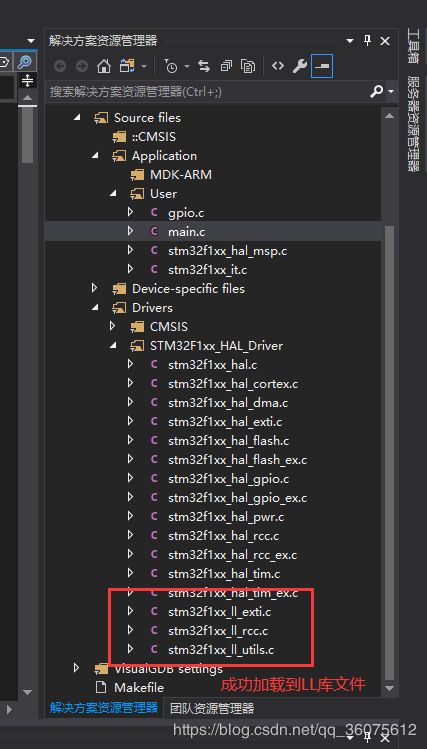The height and width of the screenshot is (749, 427).
Task: Expand the stm32f1xx_it.c node
Action: pos(130,269)
